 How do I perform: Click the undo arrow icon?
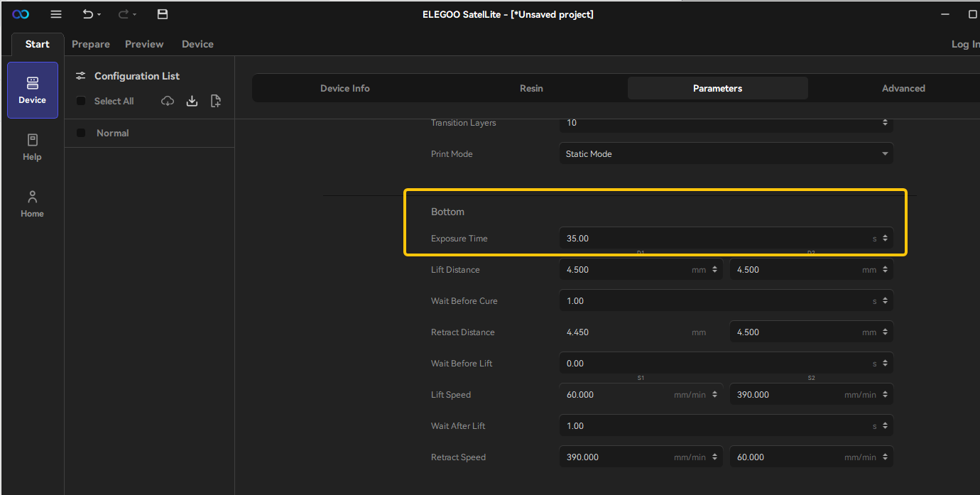[87, 14]
